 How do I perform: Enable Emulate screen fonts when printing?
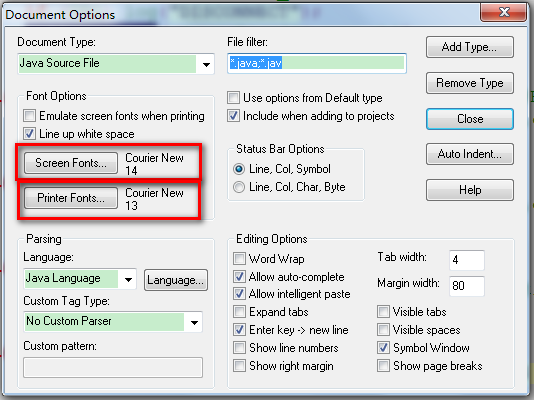[x=29, y=116]
